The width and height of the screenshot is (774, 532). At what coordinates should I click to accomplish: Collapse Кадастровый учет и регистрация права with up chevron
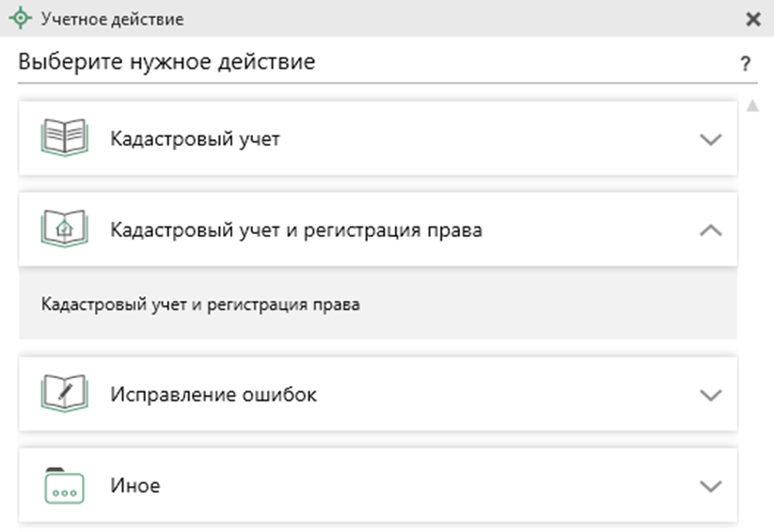[711, 230]
